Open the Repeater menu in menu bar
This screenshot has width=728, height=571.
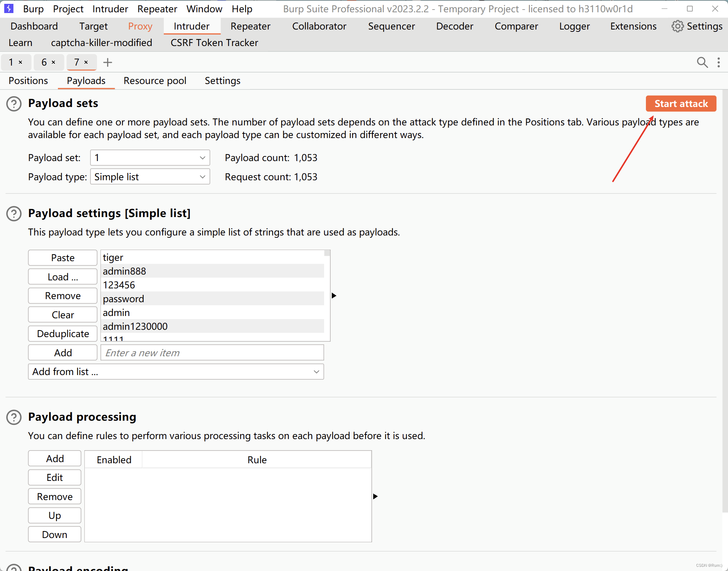(157, 9)
